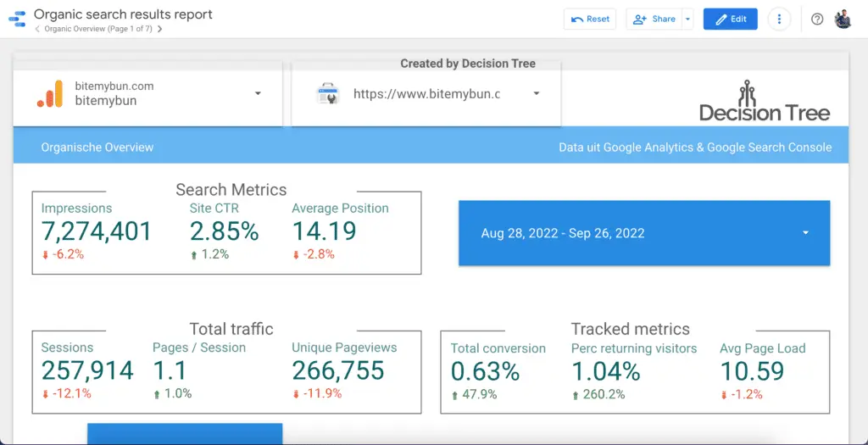Image resolution: width=868 pixels, height=445 pixels.
Task: Click the Avg Page Load label
Action: [x=763, y=348]
